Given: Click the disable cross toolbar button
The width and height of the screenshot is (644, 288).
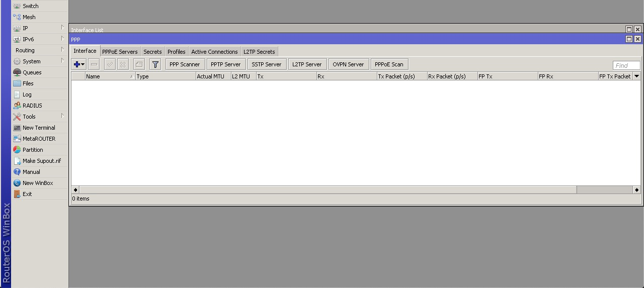Looking at the screenshot, I should 123,64.
